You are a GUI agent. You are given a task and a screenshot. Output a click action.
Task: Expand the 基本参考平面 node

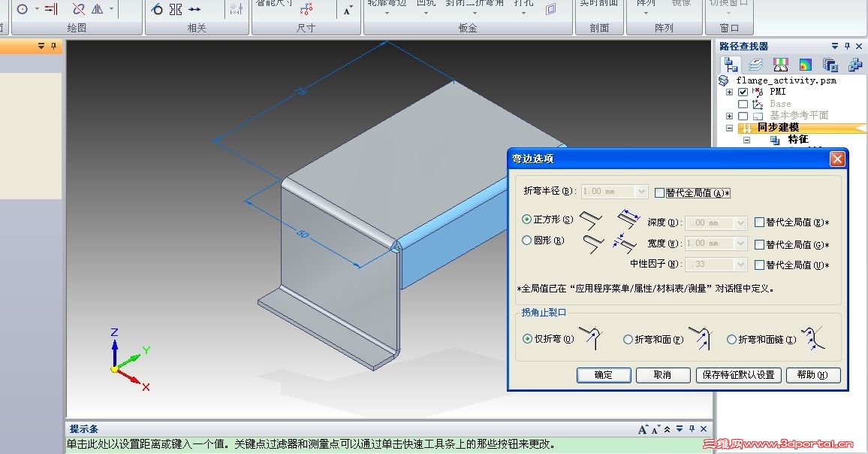[x=729, y=116]
